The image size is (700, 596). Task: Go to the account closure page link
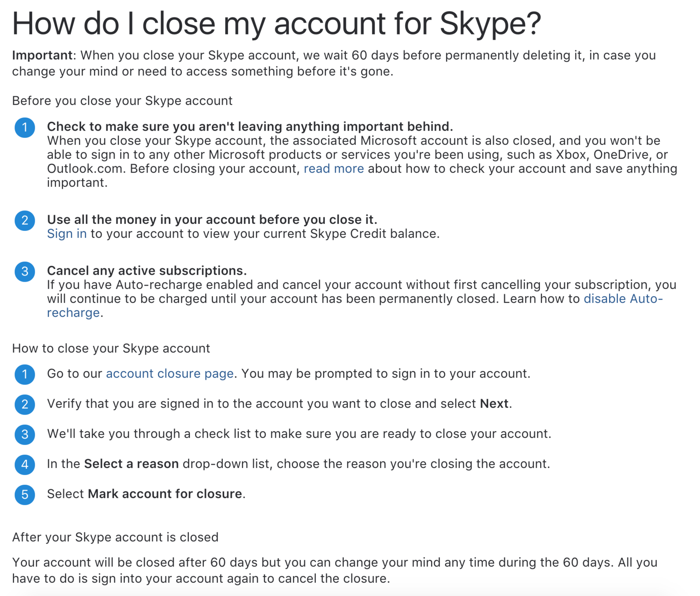[169, 373]
